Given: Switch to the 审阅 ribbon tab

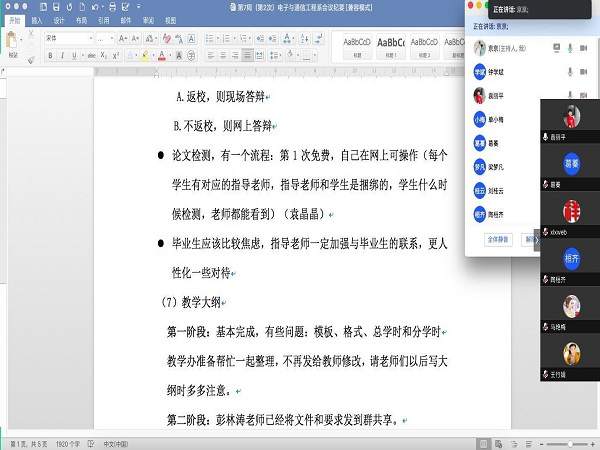Looking at the screenshot, I should pos(148,21).
